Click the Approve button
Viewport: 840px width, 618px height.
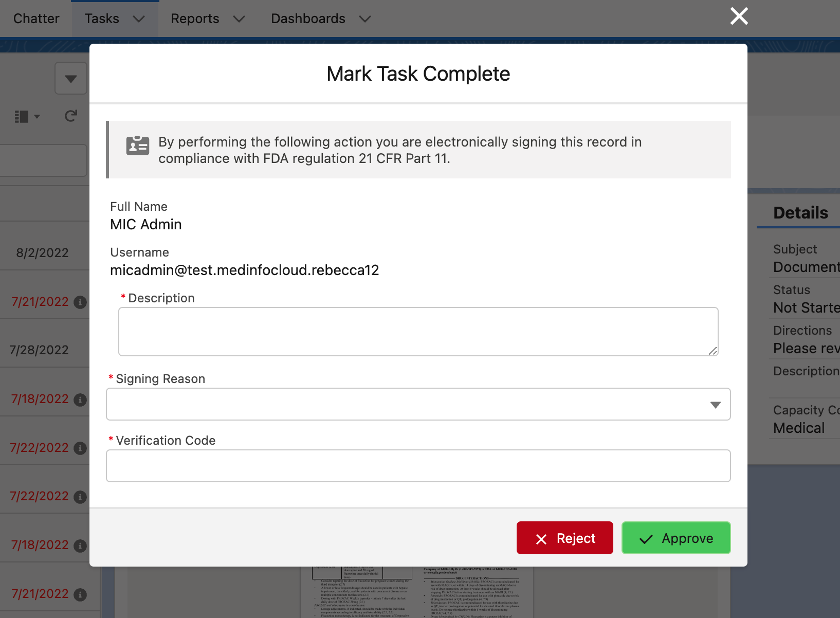(675, 538)
